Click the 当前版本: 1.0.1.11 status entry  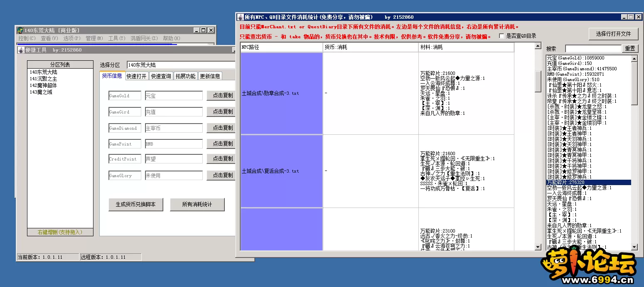(x=48, y=257)
